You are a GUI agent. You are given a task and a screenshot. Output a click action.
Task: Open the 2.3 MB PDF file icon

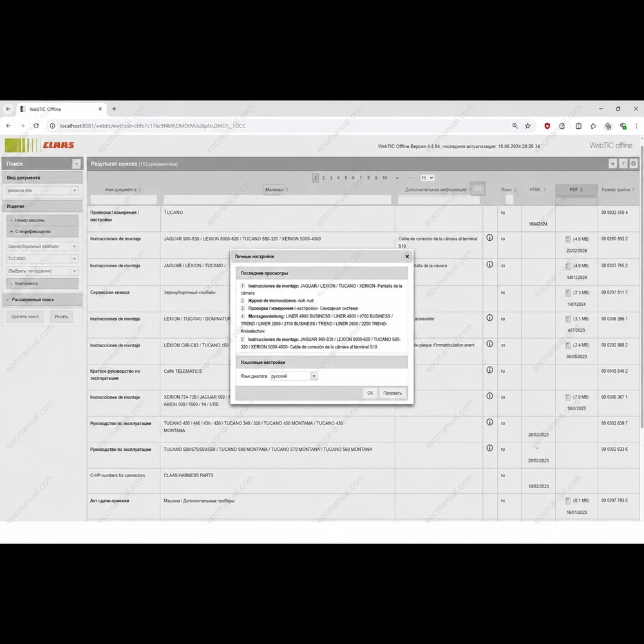coord(567,292)
